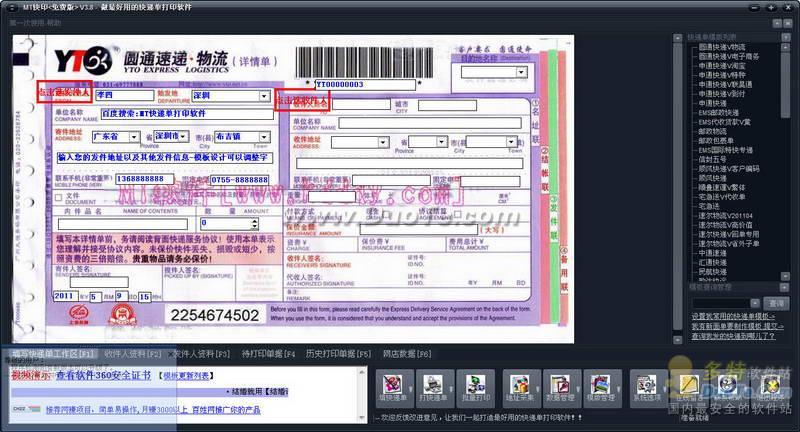800x432 pixels.
Task: Select 汇通快递 template
Action: (712, 263)
